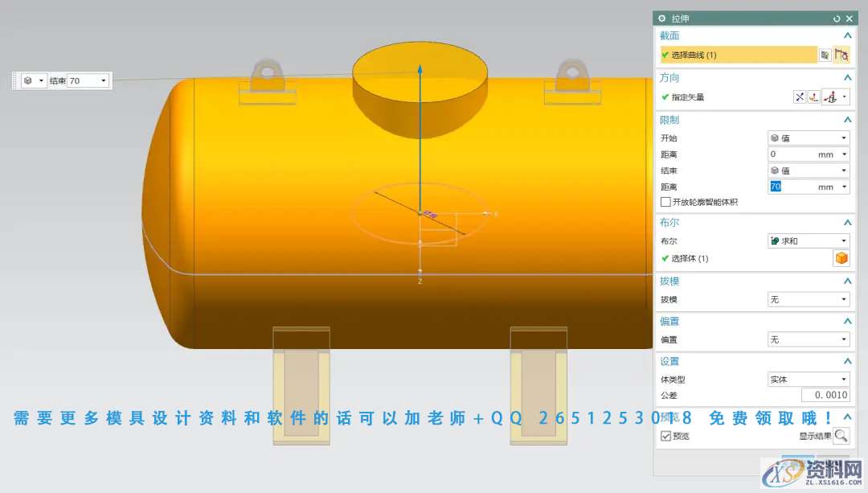Click the orange select body cube icon
The image size is (868, 493).
(x=841, y=258)
